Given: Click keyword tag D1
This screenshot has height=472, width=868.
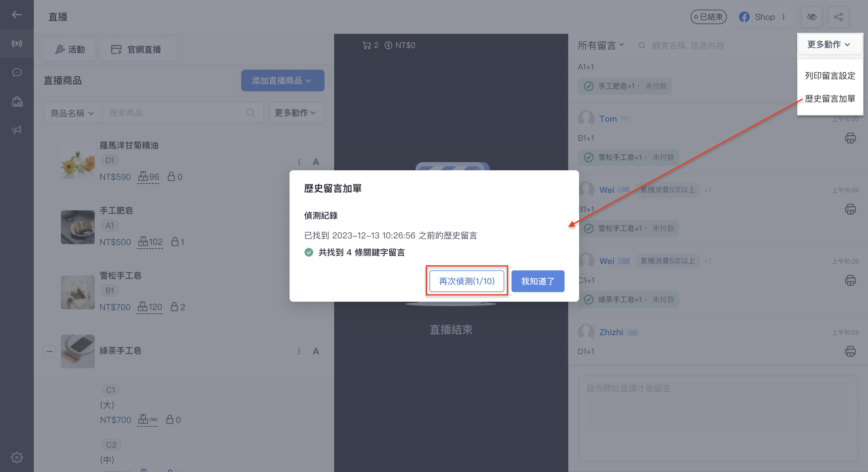Looking at the screenshot, I should [x=110, y=160].
